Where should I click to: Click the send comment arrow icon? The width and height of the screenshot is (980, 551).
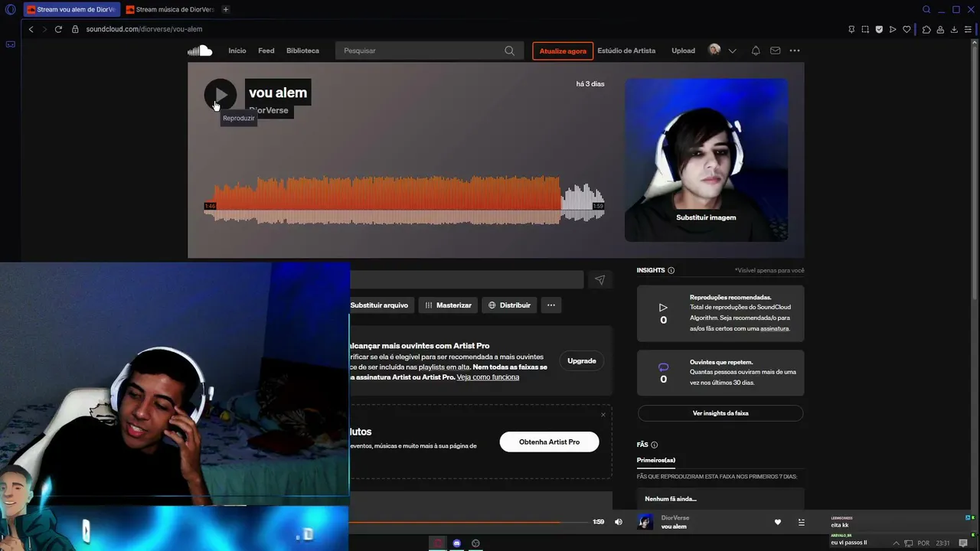point(600,280)
